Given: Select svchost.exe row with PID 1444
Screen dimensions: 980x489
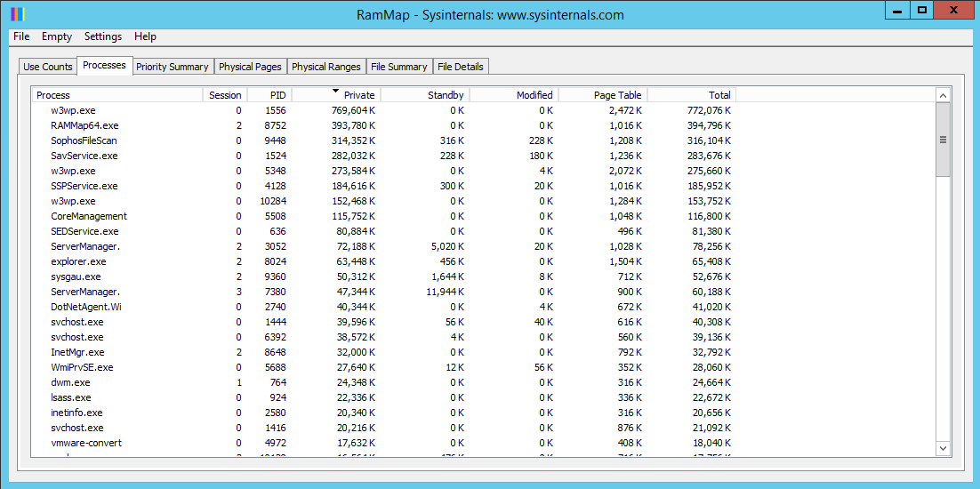Looking at the screenshot, I should tap(384, 322).
